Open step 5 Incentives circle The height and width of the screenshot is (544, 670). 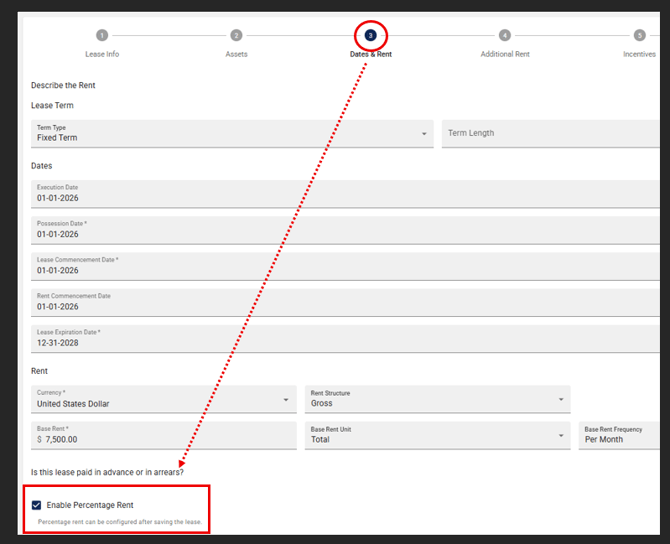[639, 35]
